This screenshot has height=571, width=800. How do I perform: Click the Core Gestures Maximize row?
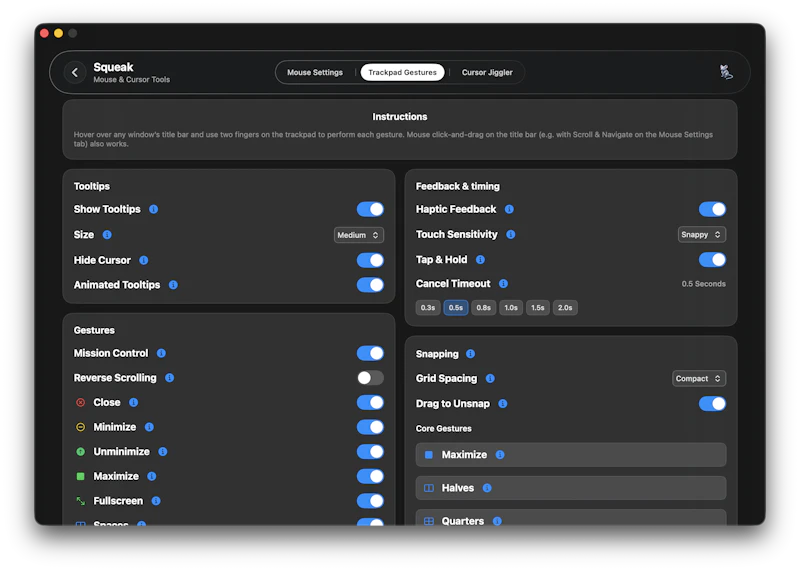pos(571,455)
